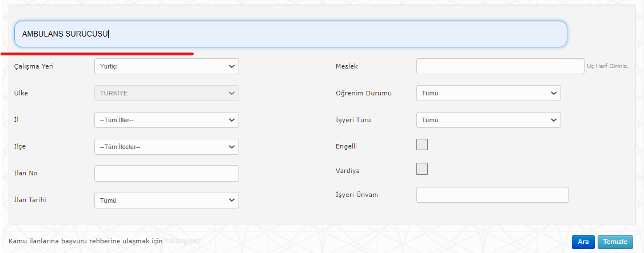Open the Öğrenim Durumu dropdown

(488, 93)
